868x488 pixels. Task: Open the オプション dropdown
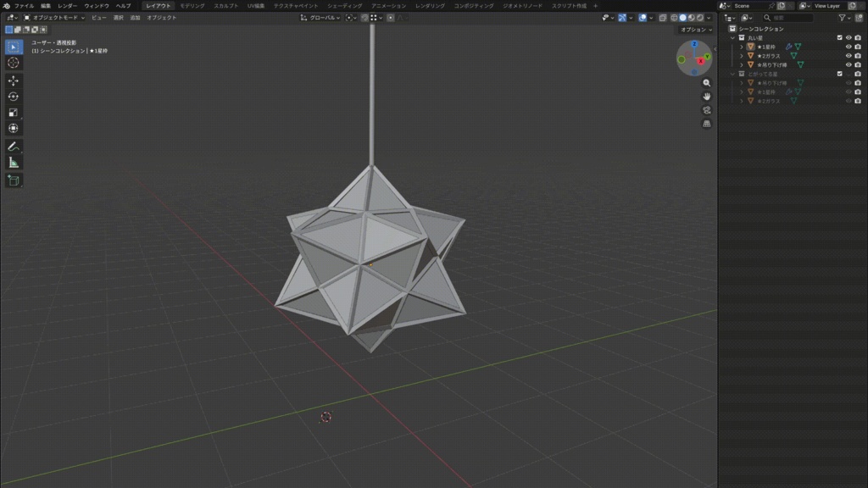[x=696, y=30]
